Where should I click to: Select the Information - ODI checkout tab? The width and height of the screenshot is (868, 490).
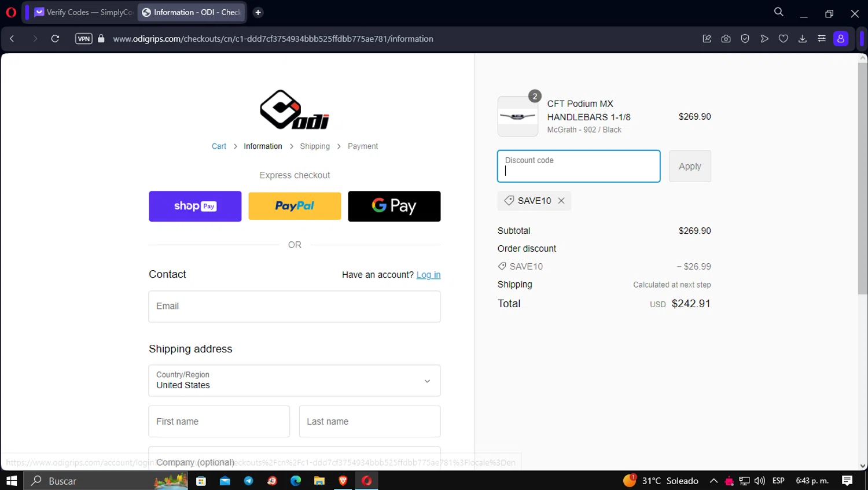[192, 12]
